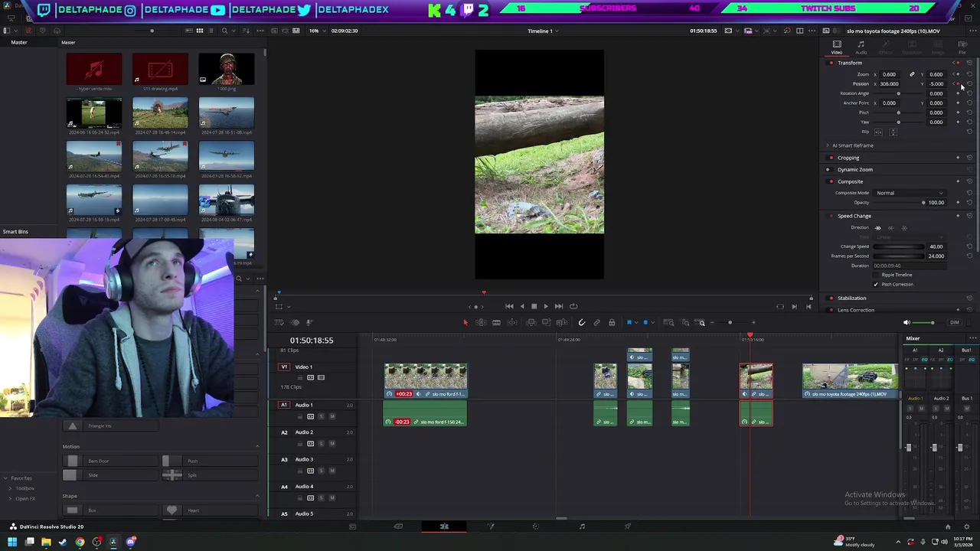
Task: Uncheck the Pitch Correction checkbox
Action: coord(876,284)
